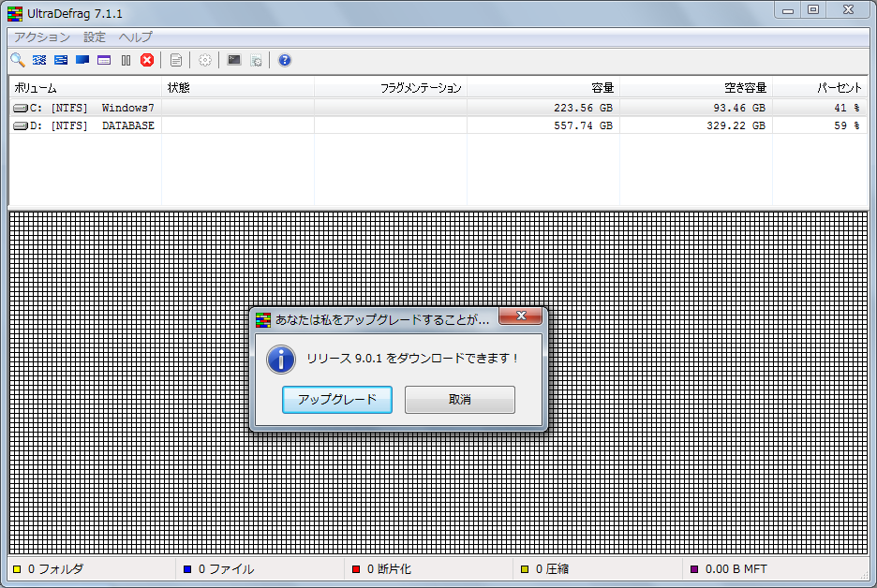Click the パーセント column header
Screen dimensions: 877x588
[x=820, y=88]
